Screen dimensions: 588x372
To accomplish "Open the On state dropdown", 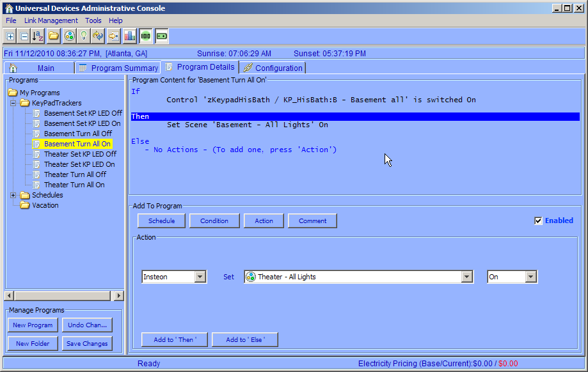I will tap(531, 277).
